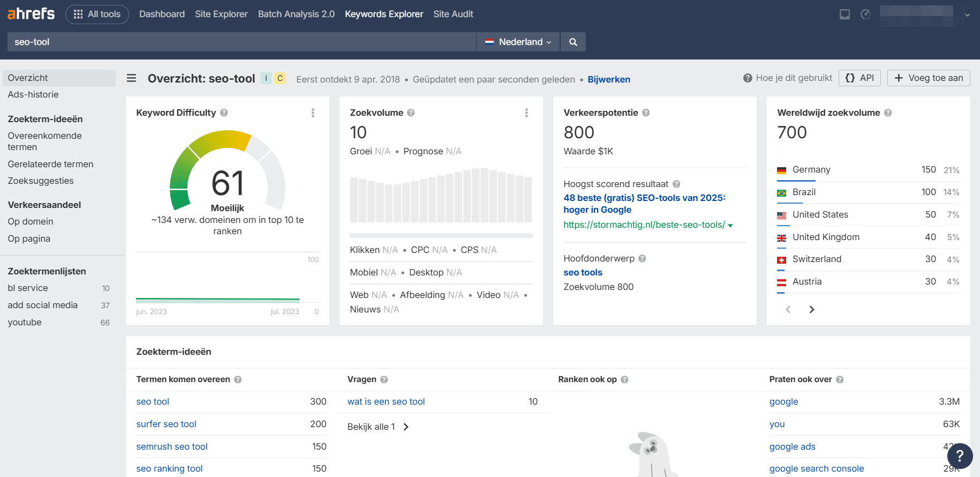Viewport: 980px width, 477px height.
Task: Open the Dashboard tab
Action: coord(162,14)
